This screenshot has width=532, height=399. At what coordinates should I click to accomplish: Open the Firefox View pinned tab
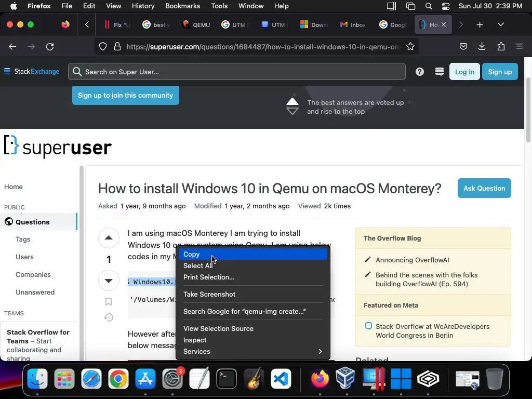[65, 24]
